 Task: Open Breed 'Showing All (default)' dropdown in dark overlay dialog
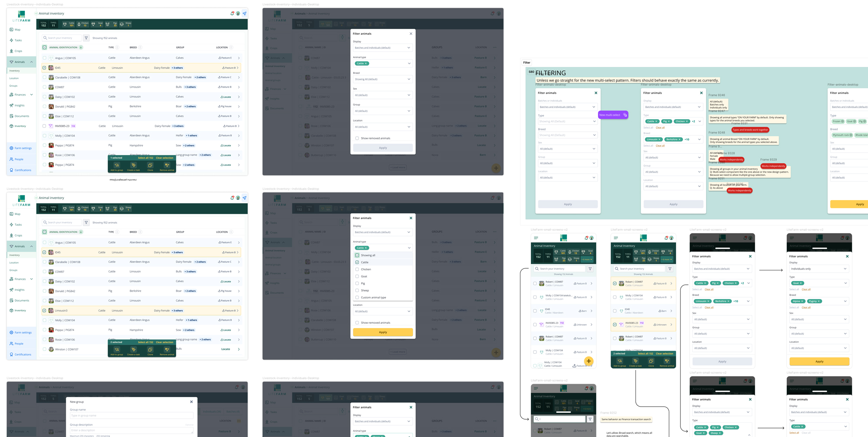coord(383,79)
